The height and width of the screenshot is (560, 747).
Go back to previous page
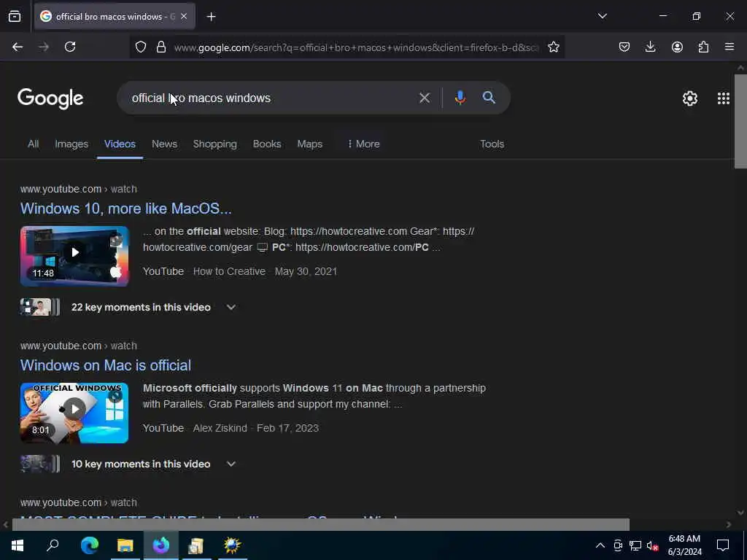pyautogui.click(x=18, y=47)
